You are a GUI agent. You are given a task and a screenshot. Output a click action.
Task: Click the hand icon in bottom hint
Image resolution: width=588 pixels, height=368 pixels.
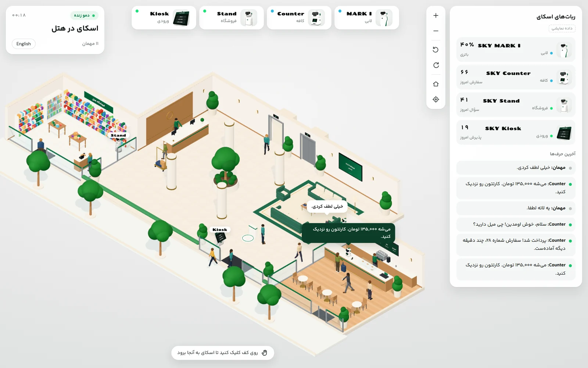tap(264, 353)
